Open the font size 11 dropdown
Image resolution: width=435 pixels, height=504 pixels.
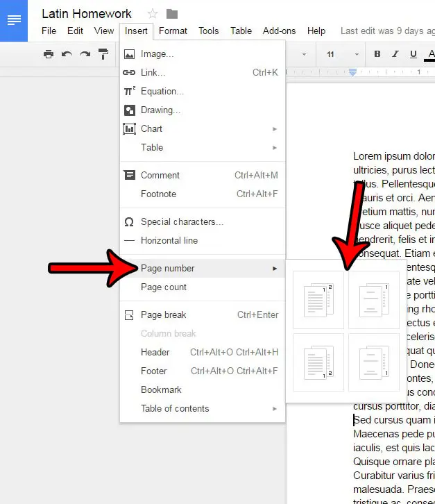point(342,54)
